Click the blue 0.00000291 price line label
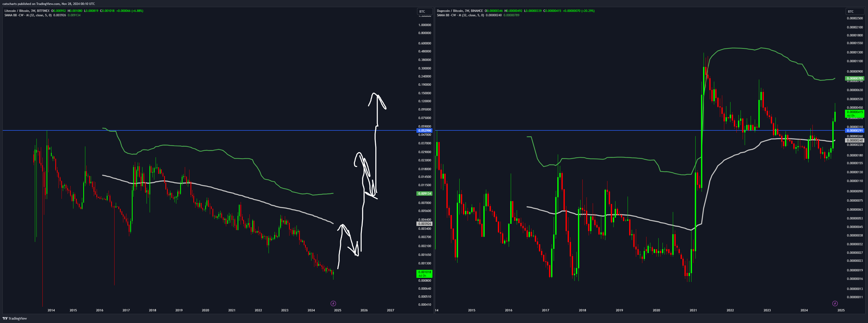Image resolution: width=868 pixels, height=323 pixels. click(855, 131)
